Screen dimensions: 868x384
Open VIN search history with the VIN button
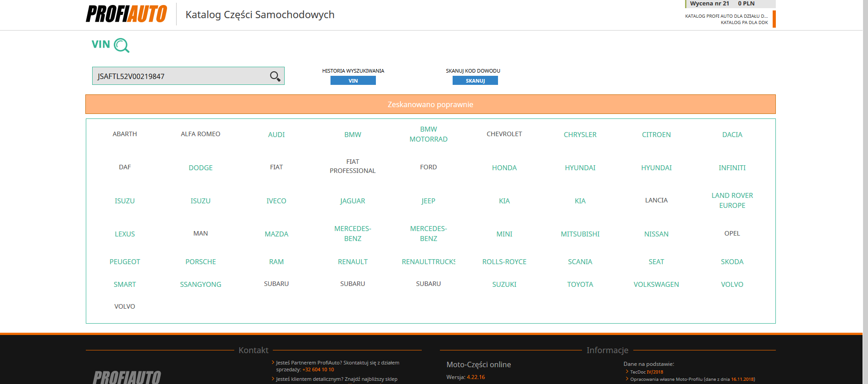353,80
